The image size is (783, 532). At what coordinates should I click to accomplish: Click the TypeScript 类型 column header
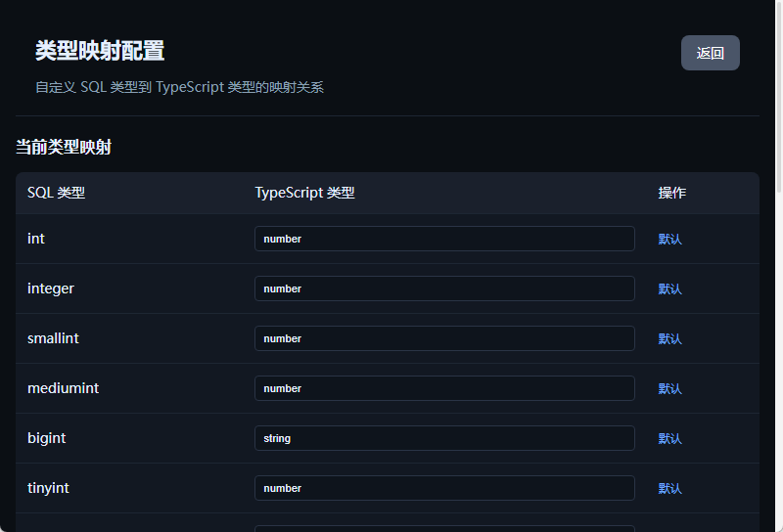pyautogui.click(x=304, y=193)
